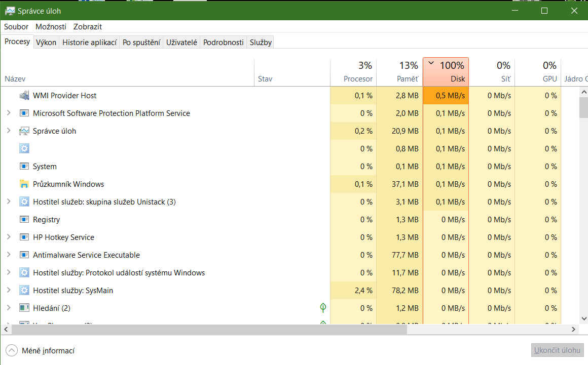The image size is (588, 365).
Task: Click the green leaf icon beside Hledání
Action: (x=323, y=308)
